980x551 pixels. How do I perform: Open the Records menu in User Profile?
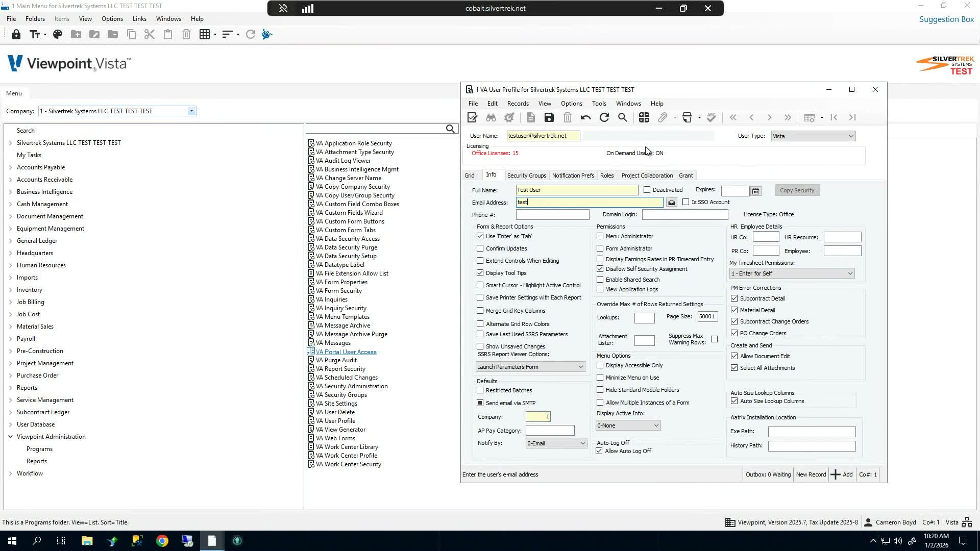click(x=518, y=104)
